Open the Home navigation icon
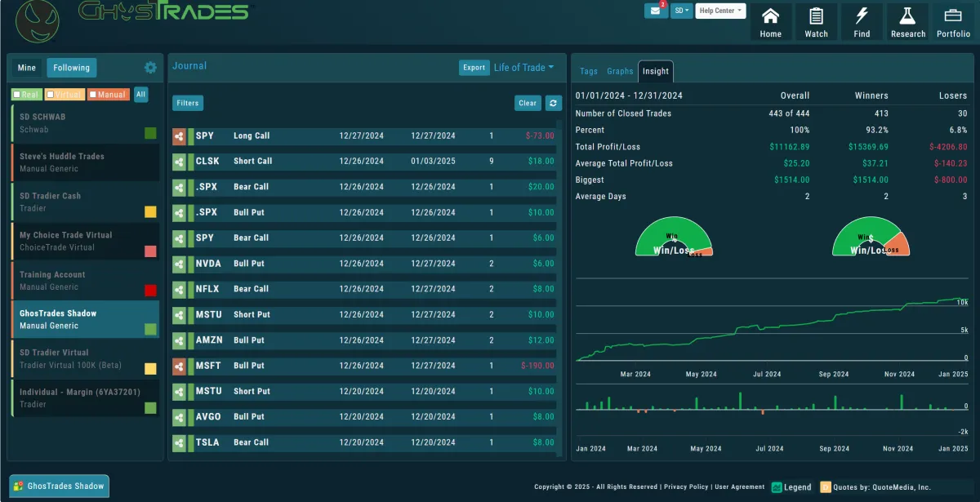The width and height of the screenshot is (980, 502). coord(770,22)
